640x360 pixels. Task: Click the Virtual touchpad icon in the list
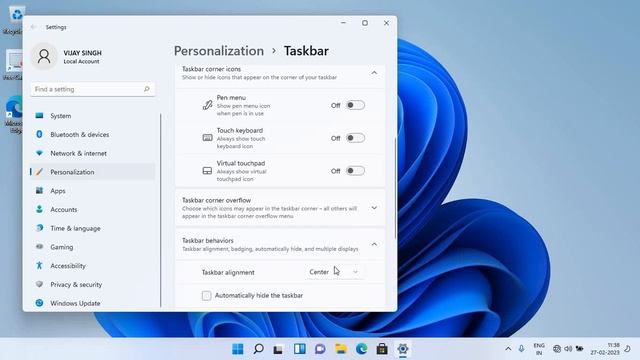point(207,171)
